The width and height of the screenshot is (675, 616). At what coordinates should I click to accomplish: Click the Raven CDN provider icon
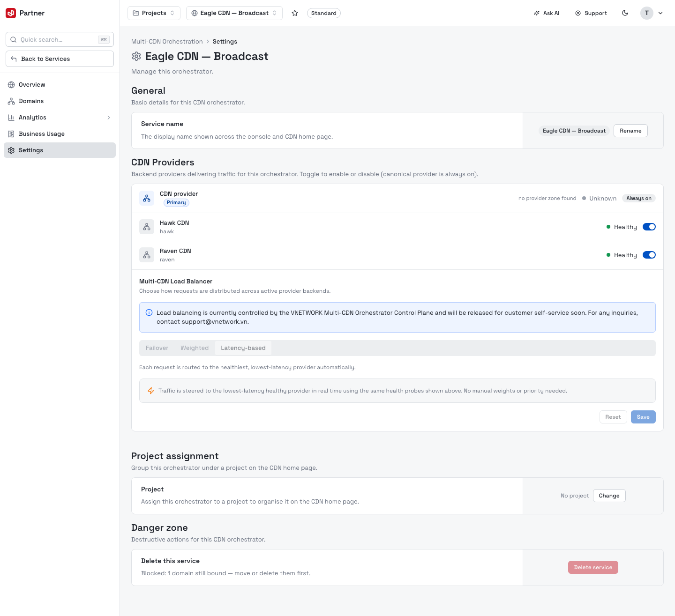[x=147, y=255]
